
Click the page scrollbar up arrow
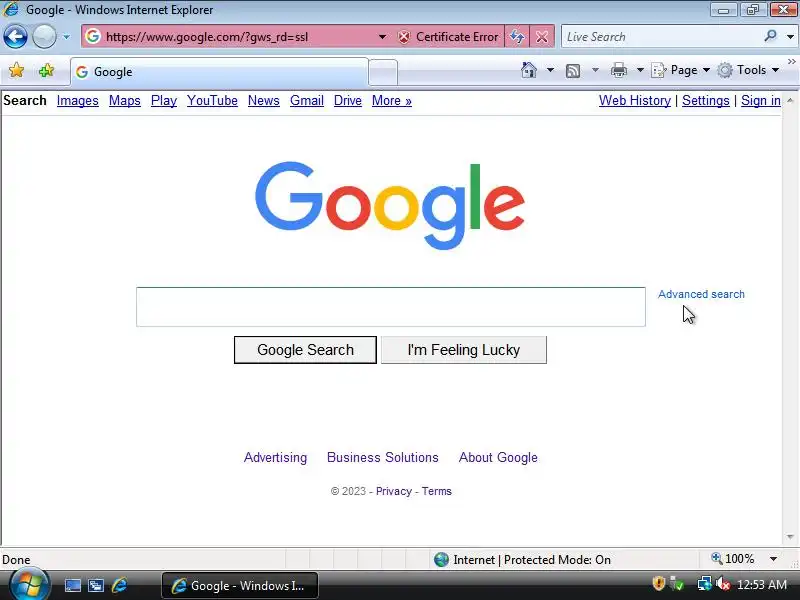point(790,101)
